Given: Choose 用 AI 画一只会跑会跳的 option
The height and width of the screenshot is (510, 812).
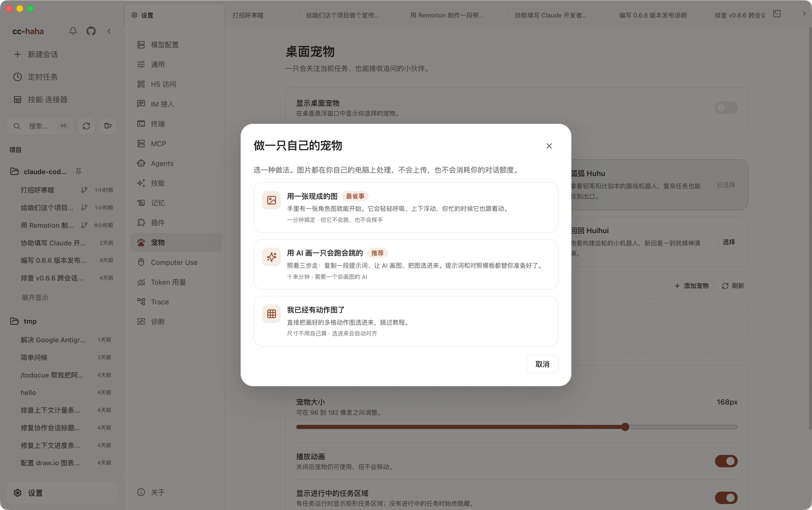Looking at the screenshot, I should click(x=406, y=265).
